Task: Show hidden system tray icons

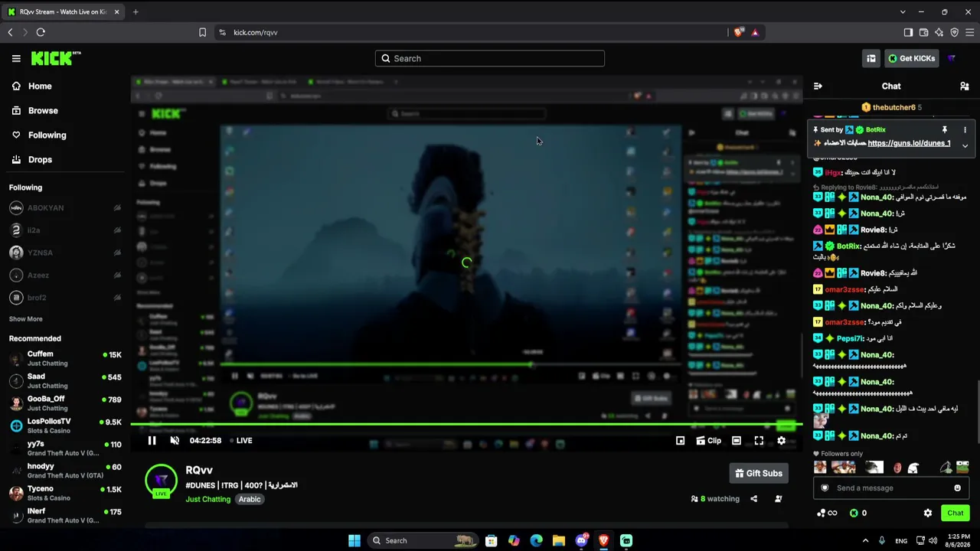Action: pyautogui.click(x=865, y=540)
